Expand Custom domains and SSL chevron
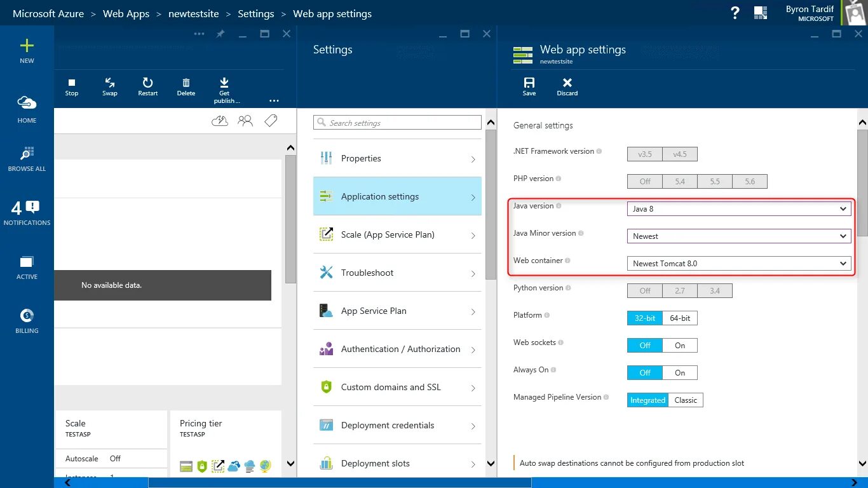868x488 pixels. click(473, 388)
